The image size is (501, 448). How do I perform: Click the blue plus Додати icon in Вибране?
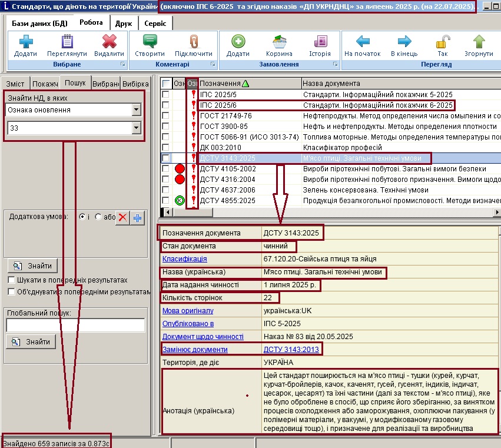[x=25, y=42]
